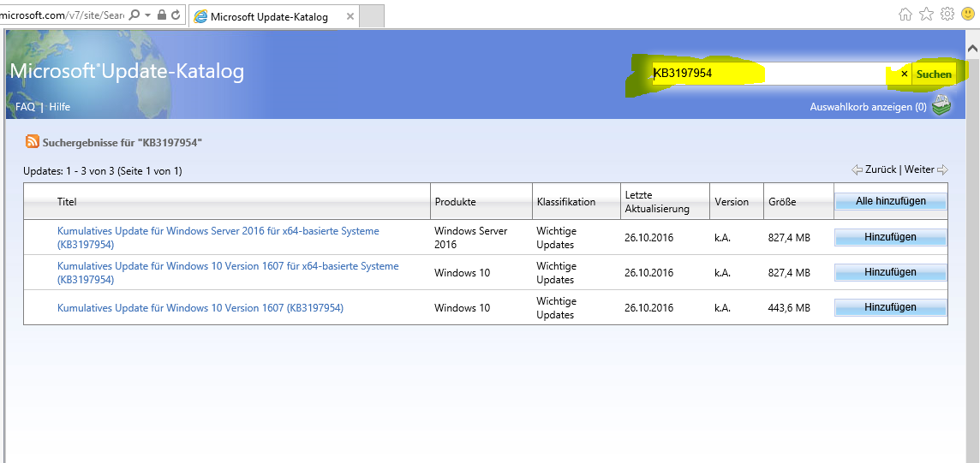The width and height of the screenshot is (980, 463).
Task: Open the Hilfe link
Action: point(59,107)
